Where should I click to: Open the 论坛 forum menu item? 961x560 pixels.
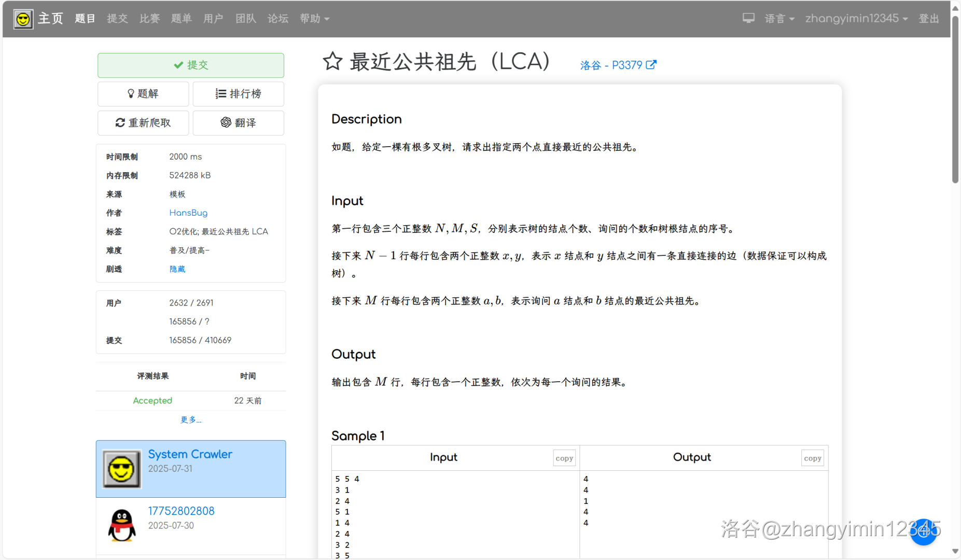(x=277, y=19)
